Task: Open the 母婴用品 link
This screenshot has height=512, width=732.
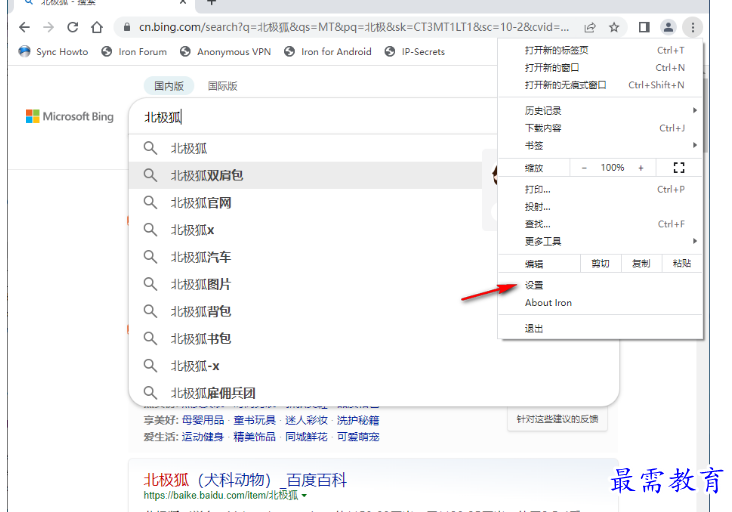Action: coord(203,420)
